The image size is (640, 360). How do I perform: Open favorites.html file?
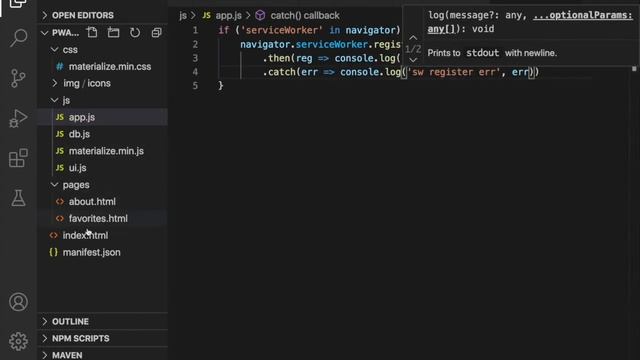click(x=102, y=218)
